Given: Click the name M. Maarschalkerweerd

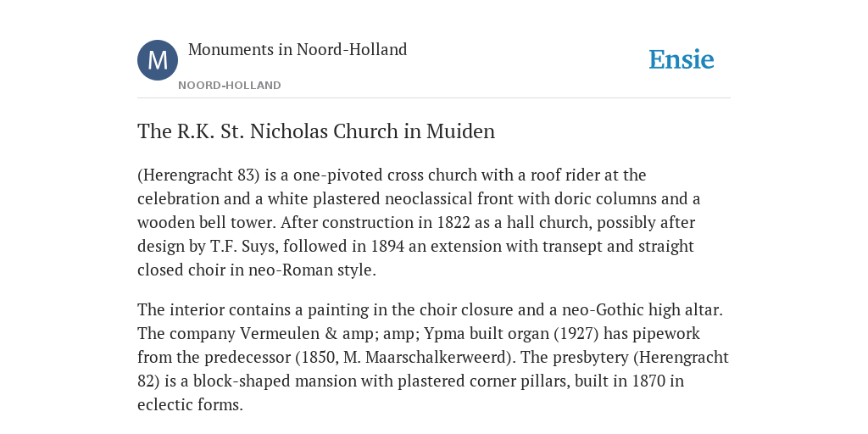Looking at the screenshot, I should [426, 357].
